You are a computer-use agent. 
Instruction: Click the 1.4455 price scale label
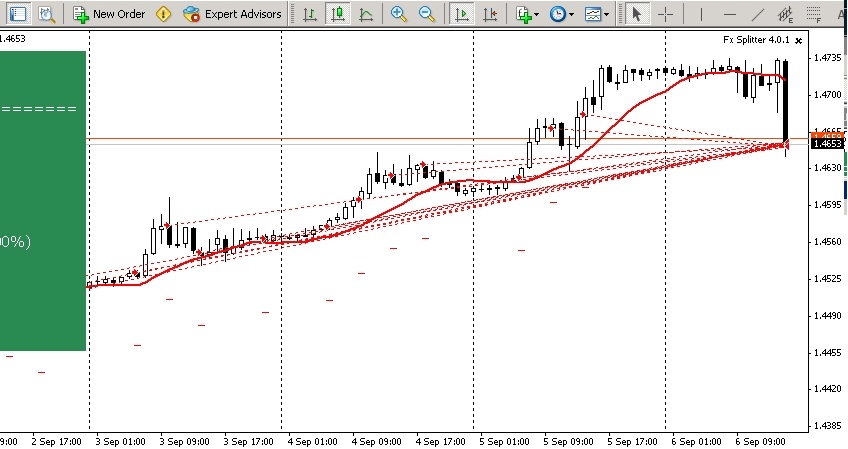click(x=827, y=353)
